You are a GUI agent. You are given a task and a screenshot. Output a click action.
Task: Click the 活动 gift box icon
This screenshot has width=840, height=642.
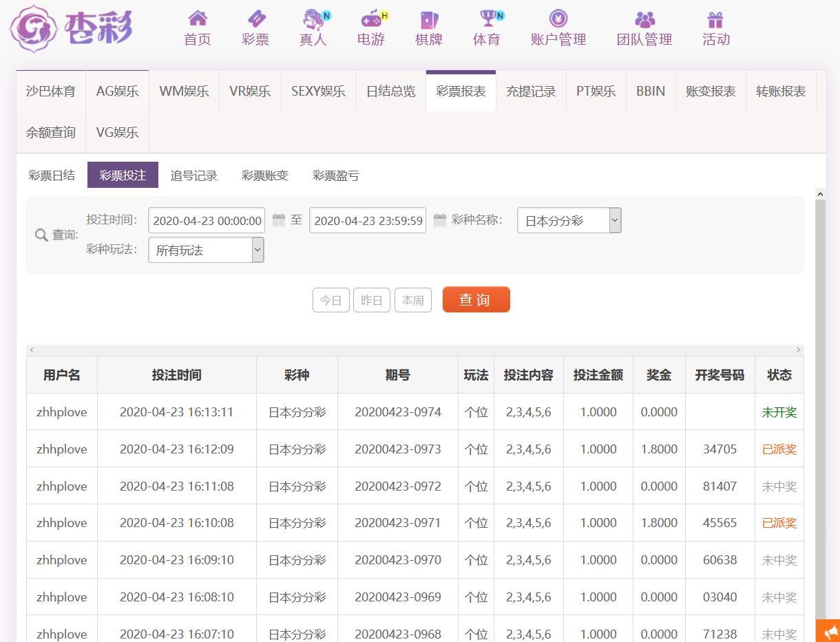click(x=715, y=19)
